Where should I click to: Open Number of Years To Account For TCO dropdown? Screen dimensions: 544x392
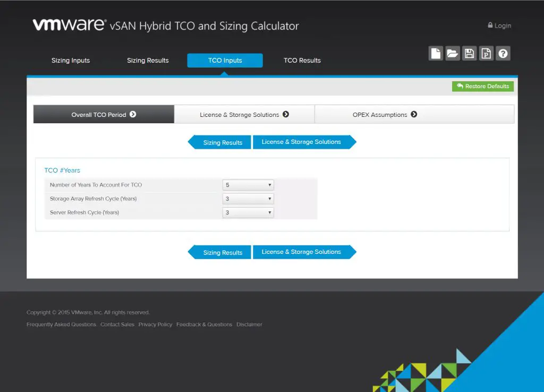tap(248, 185)
